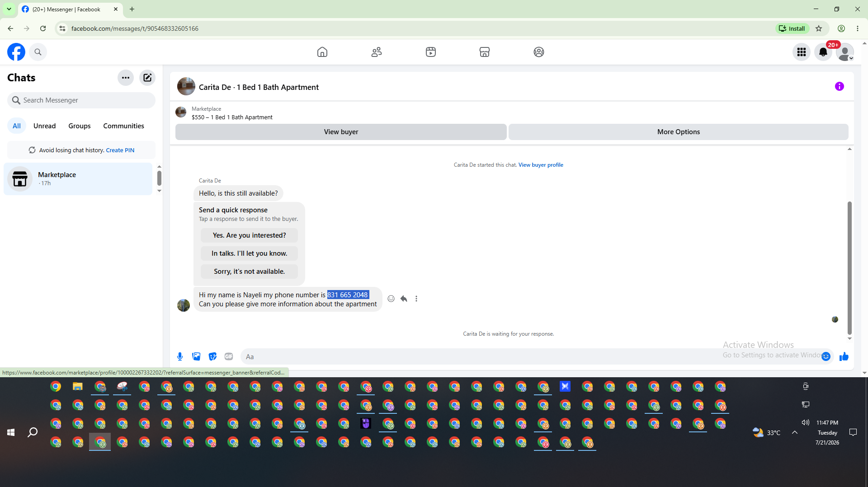Image resolution: width=868 pixels, height=487 pixels.
Task: Open conversation information purple icon
Action: 840,86
